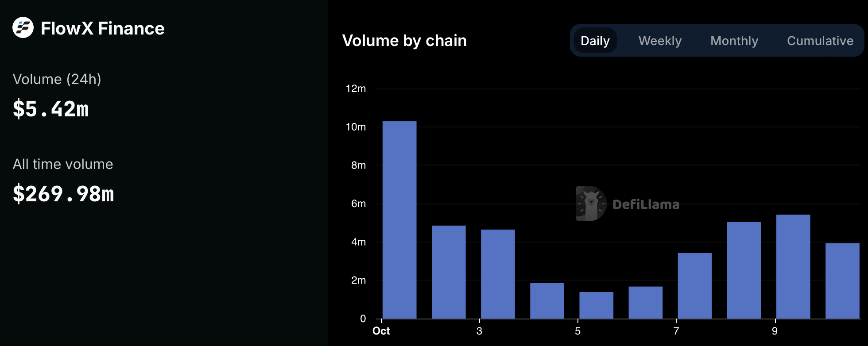Select the shortest bar at Oct 5
868x346 pixels.
tap(596, 305)
